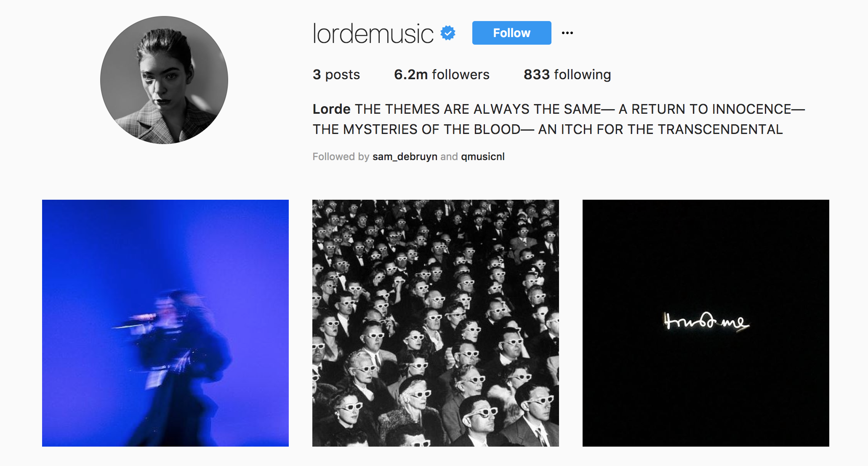Click the 'Followed by' label text
Viewport: 868px width, 466px height.
click(341, 157)
